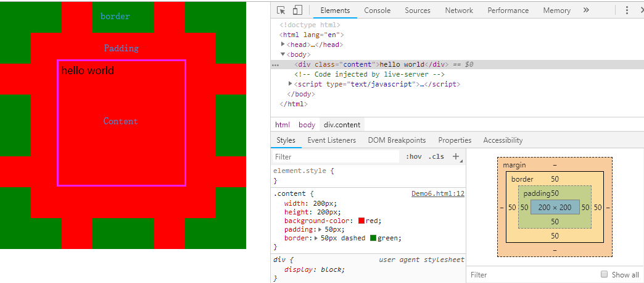Open the DevTools three-dot customize menu
644x283 pixels.
(x=627, y=11)
